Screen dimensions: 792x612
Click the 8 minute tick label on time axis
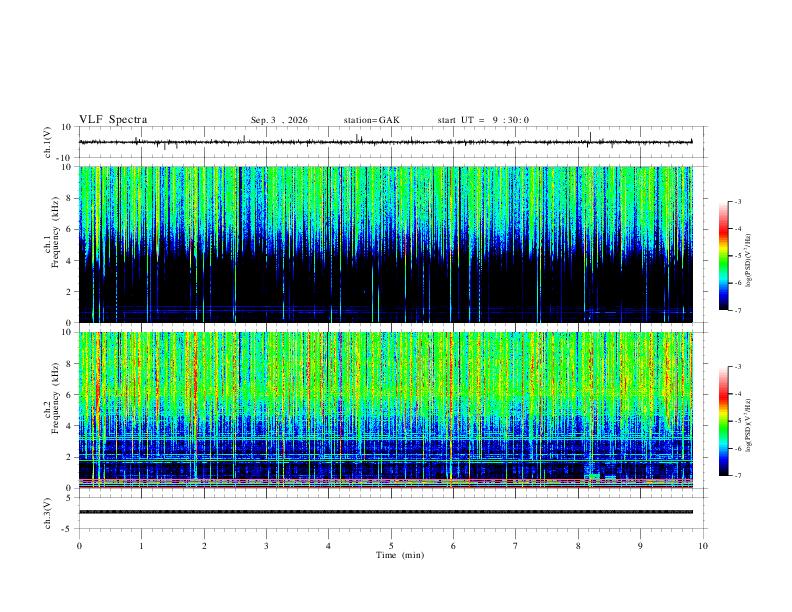[x=578, y=546]
